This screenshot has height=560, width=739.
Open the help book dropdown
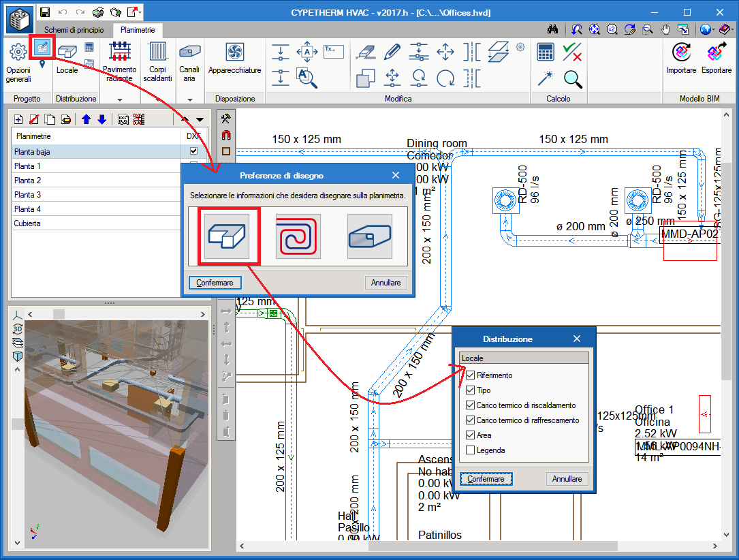tap(731, 30)
